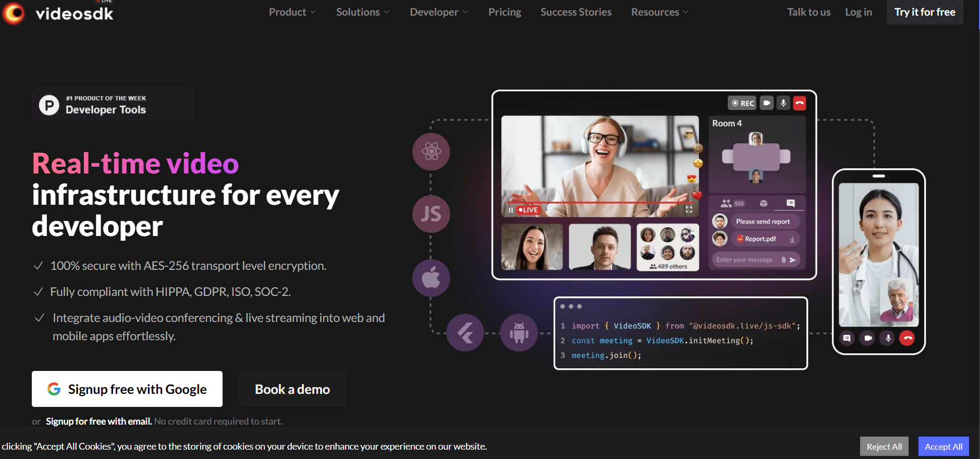
Task: Toggle the REC recording button
Action: point(742,103)
